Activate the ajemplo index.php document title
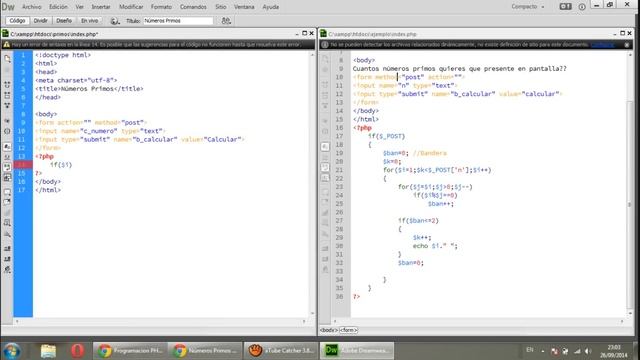The width and height of the screenshot is (640, 360). [x=372, y=34]
